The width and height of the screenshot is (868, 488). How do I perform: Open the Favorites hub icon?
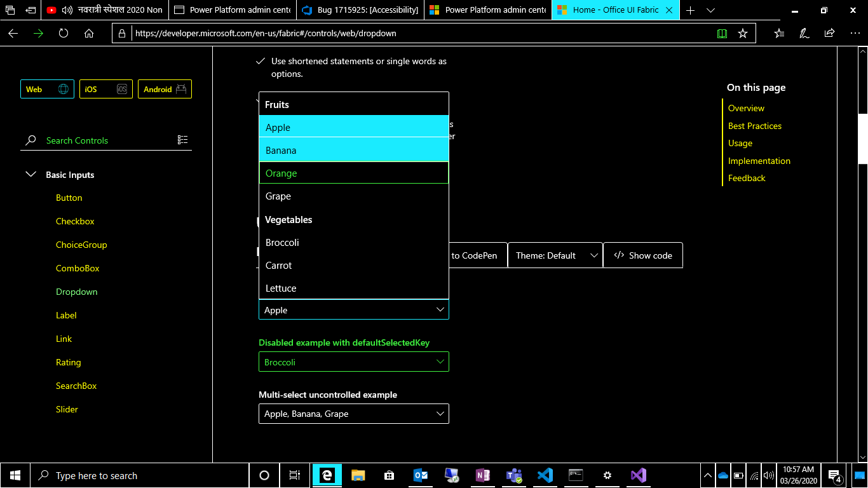(780, 33)
